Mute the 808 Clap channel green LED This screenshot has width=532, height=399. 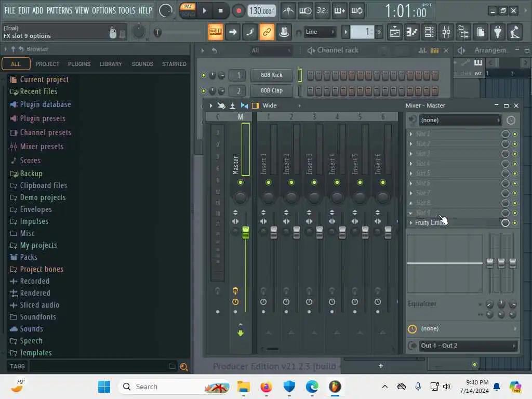point(204,91)
